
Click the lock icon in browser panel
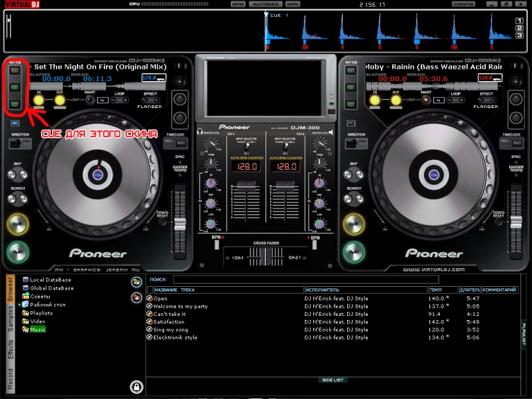pyautogui.click(x=136, y=387)
